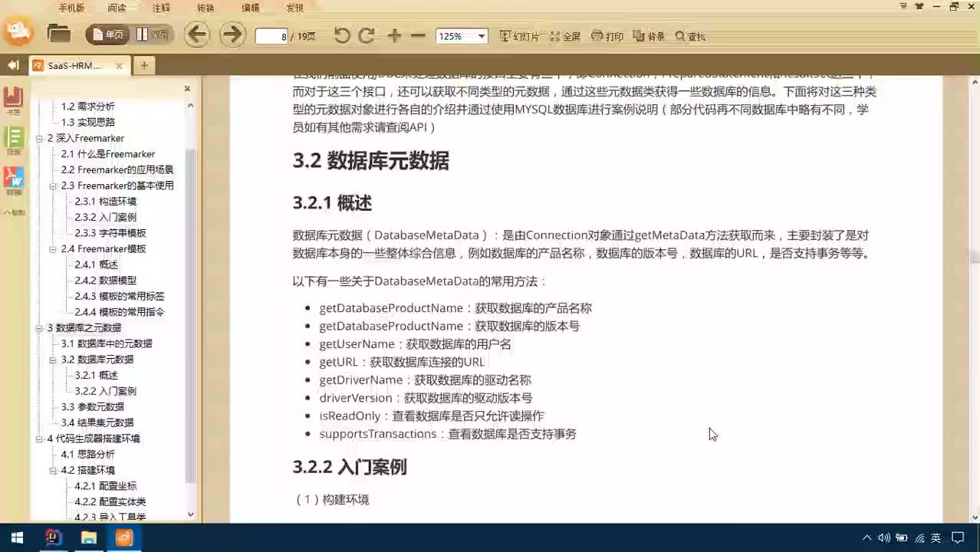Open the 手机版 menu

(71, 8)
